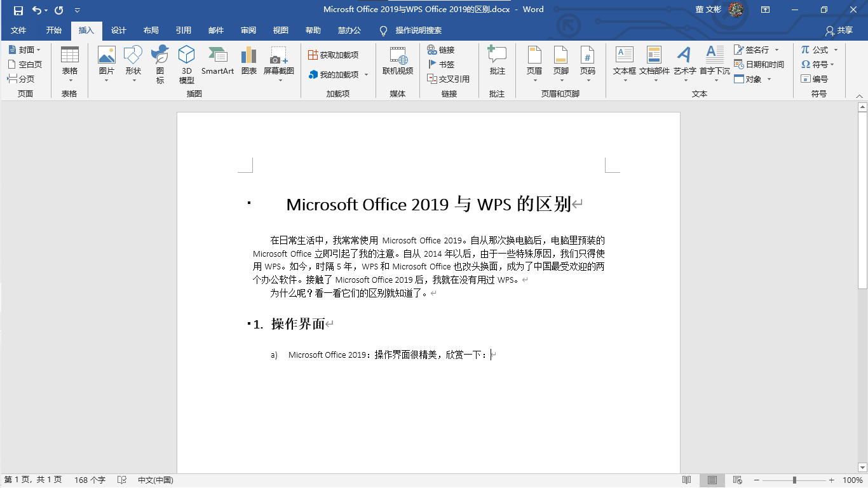The width and height of the screenshot is (868, 488).
Task: Insert a Text Box (文本框)
Action: click(625, 65)
